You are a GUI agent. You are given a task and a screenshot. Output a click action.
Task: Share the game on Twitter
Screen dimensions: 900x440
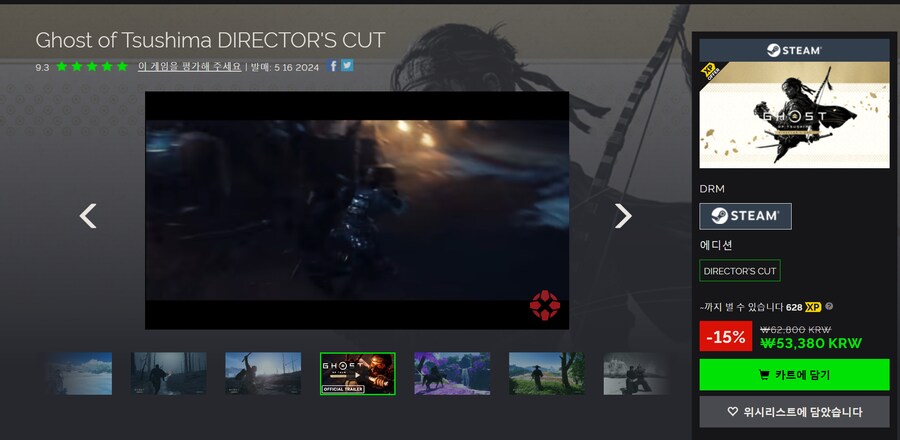347,66
